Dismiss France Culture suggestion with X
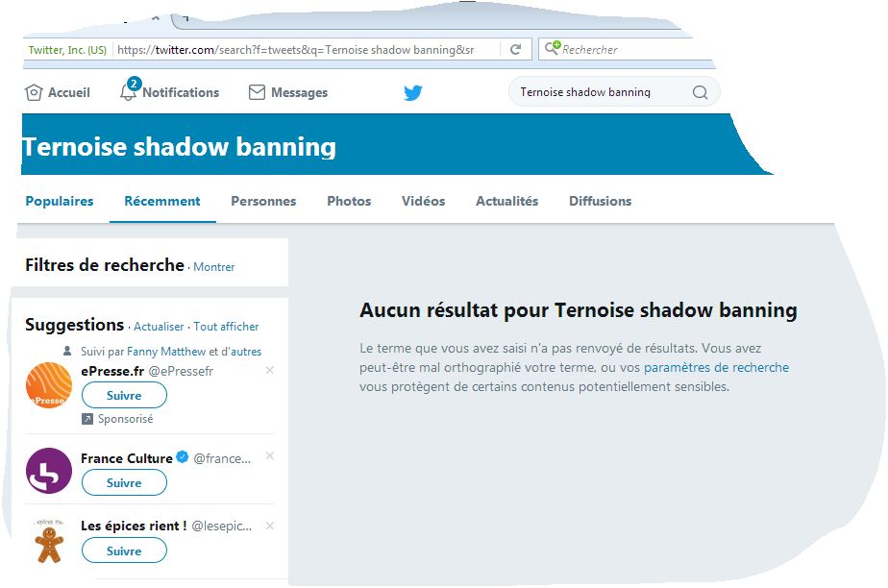This screenshot has height=588, width=888. click(x=270, y=456)
